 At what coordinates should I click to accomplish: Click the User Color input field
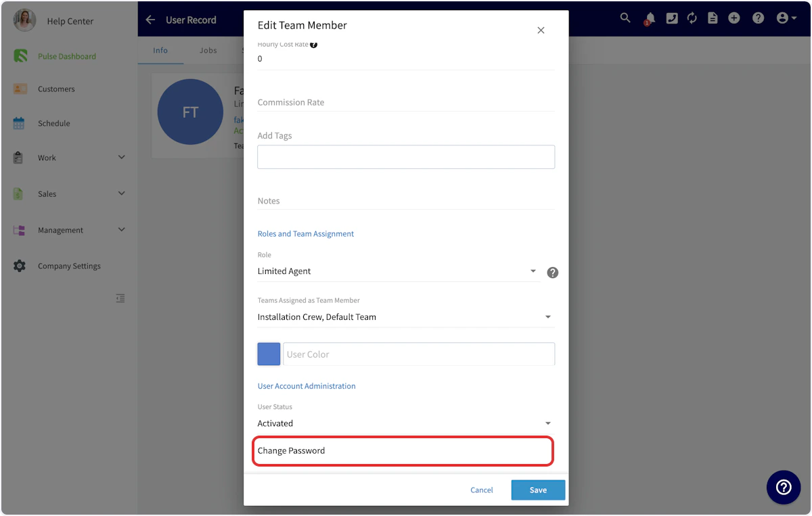tap(419, 354)
